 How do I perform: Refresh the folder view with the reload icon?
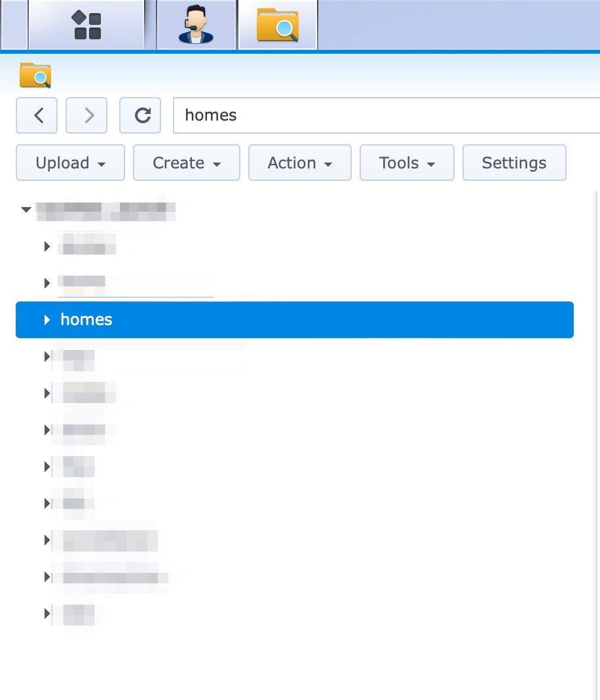(140, 115)
